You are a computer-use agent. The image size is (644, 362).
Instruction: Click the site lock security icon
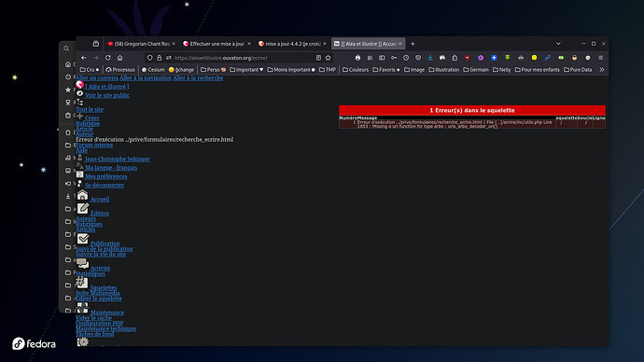click(160, 58)
